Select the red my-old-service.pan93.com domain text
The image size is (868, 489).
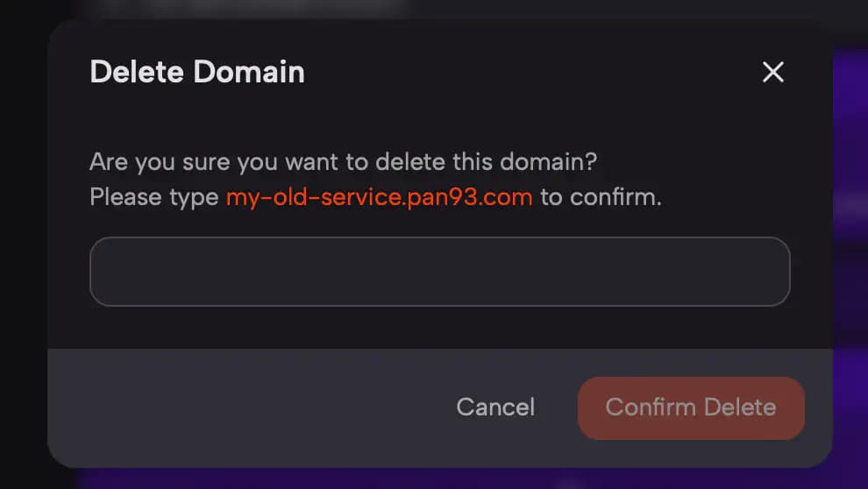click(379, 197)
